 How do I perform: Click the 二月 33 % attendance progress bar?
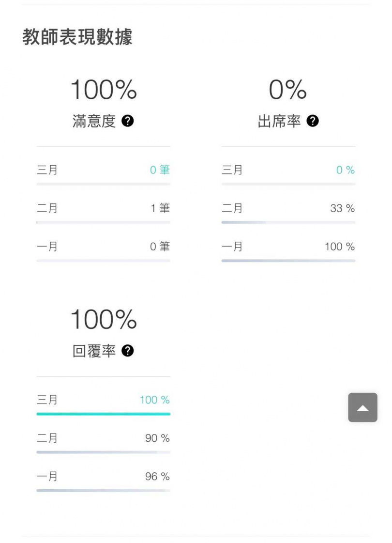(x=288, y=222)
